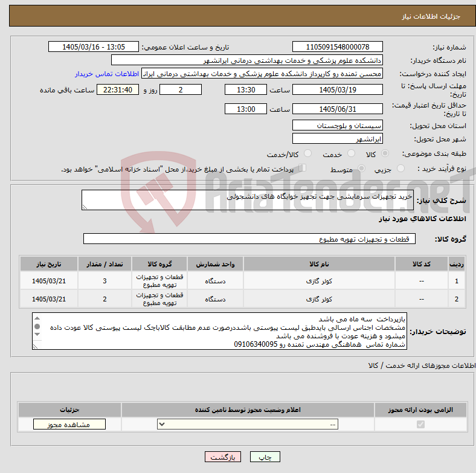
Task: Click the شرح کلی نیاز description textarea
Action: [248, 200]
